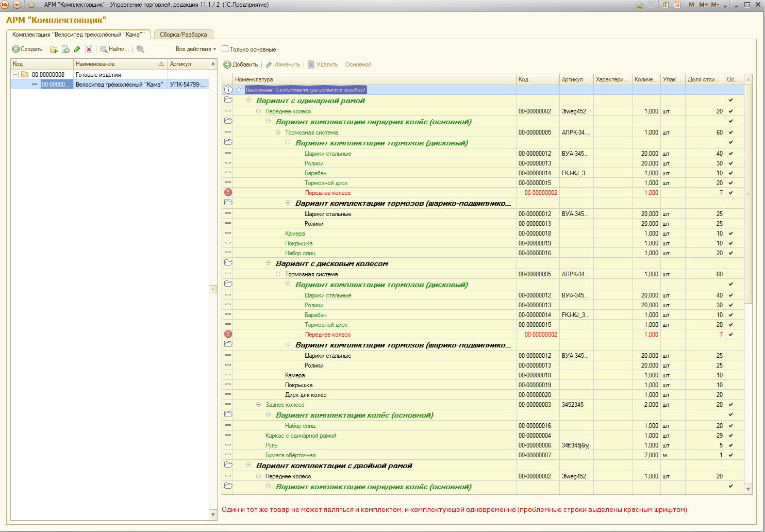This screenshot has height=532, width=765.
Task: Toggle main checkmark for 'Руль' row
Action: pyautogui.click(x=730, y=445)
